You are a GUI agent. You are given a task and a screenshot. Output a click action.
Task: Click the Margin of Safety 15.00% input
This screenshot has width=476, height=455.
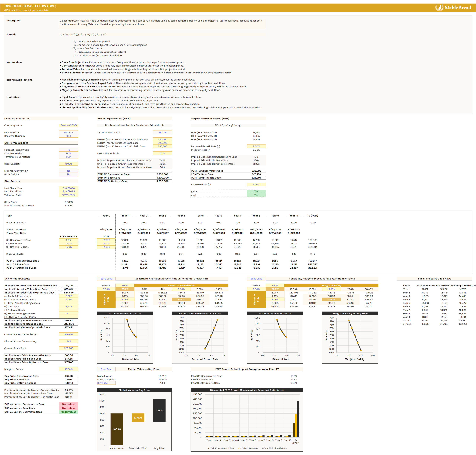click(69, 369)
